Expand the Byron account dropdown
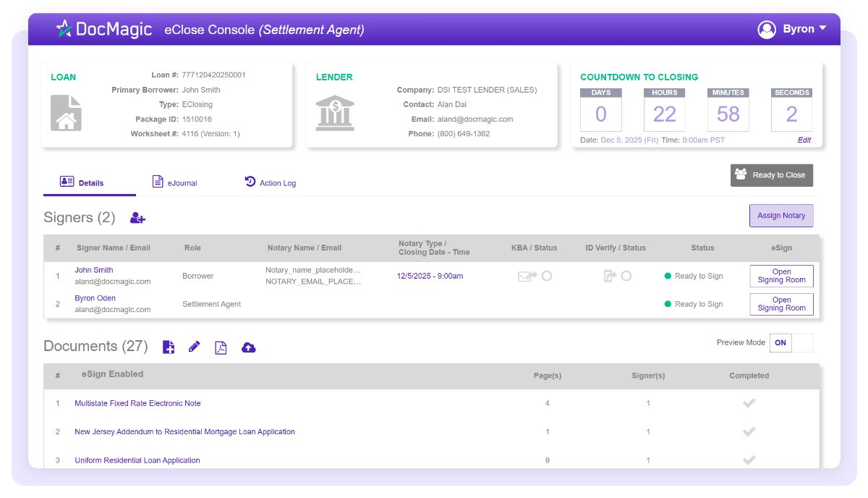The height and width of the screenshot is (498, 868). 824,30
